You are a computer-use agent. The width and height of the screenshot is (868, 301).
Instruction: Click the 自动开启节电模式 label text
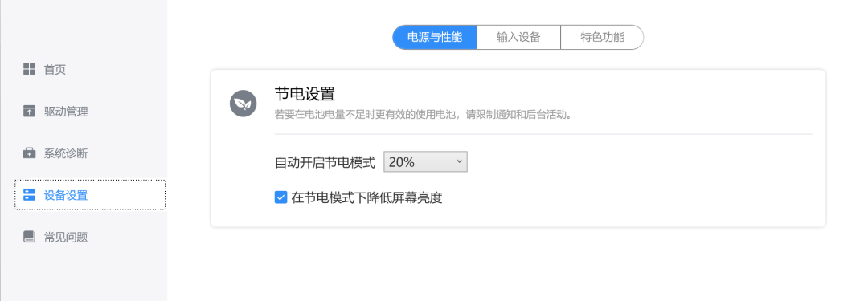(325, 162)
